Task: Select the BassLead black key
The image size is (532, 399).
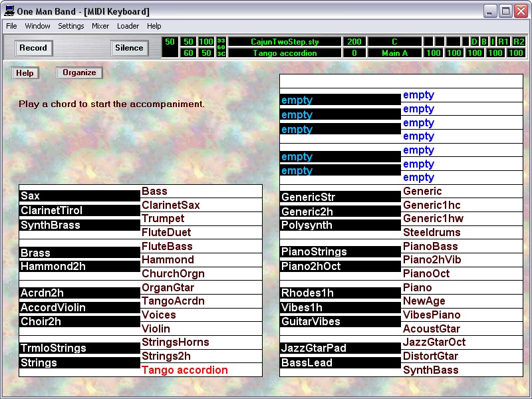Action: click(340, 362)
